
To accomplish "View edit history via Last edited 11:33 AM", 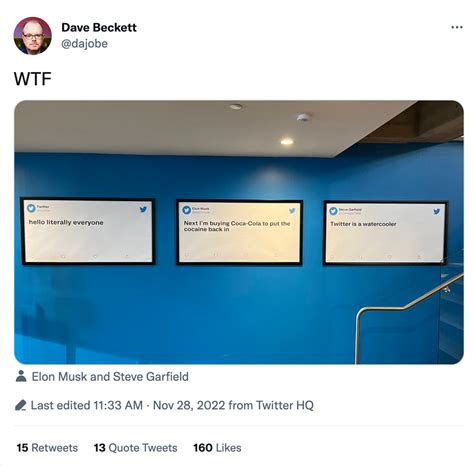I will pos(87,405).
